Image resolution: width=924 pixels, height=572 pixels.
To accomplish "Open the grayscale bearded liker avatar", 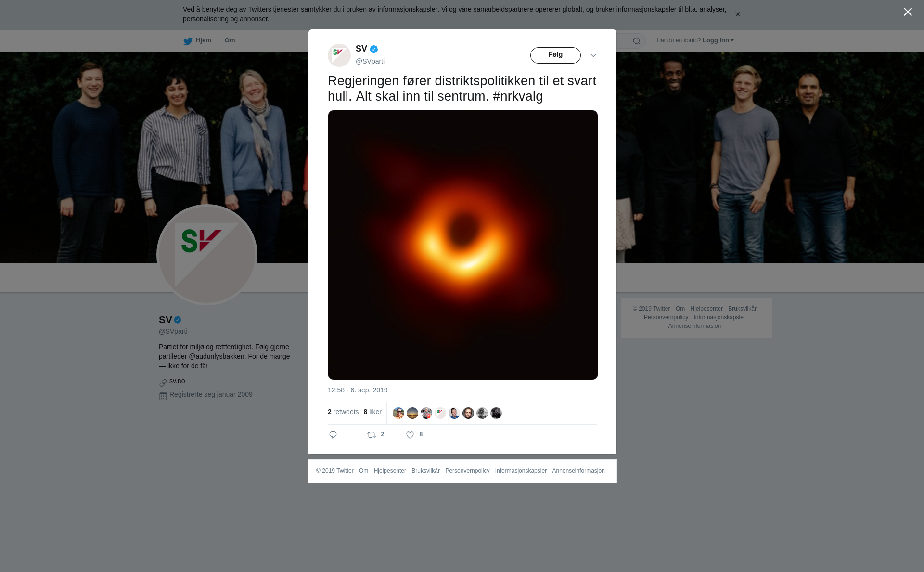I will pos(482,413).
